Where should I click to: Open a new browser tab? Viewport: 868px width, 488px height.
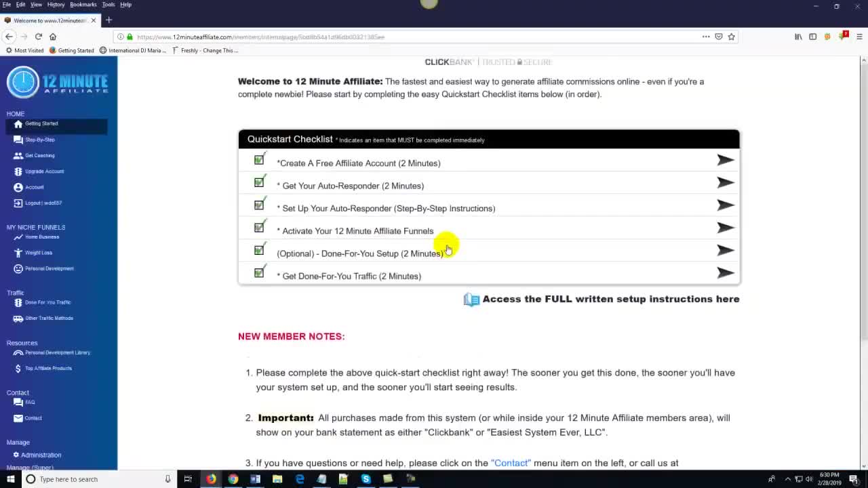[x=108, y=20]
